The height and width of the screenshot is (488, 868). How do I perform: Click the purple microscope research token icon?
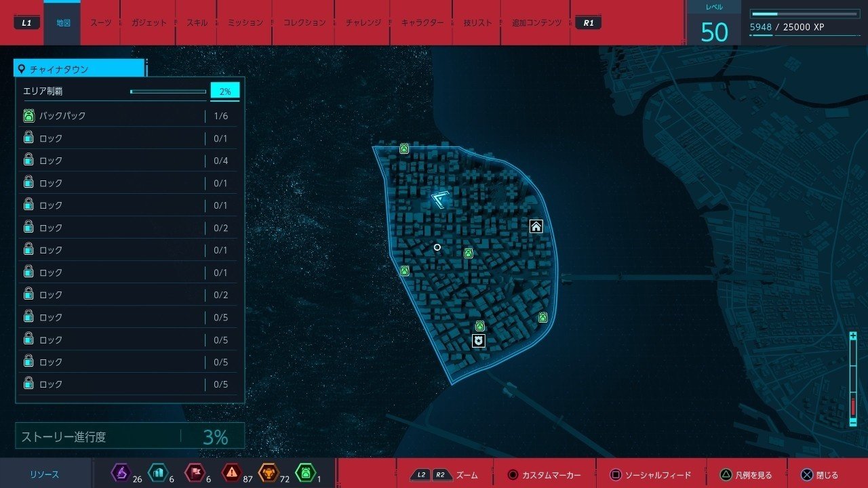point(121,472)
